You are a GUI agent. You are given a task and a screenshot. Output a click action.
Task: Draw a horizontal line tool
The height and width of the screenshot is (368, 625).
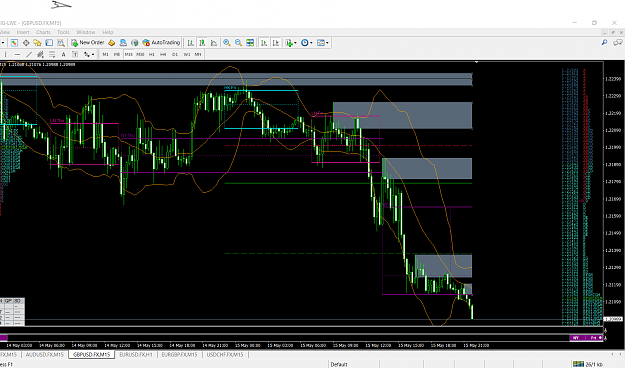[17, 54]
